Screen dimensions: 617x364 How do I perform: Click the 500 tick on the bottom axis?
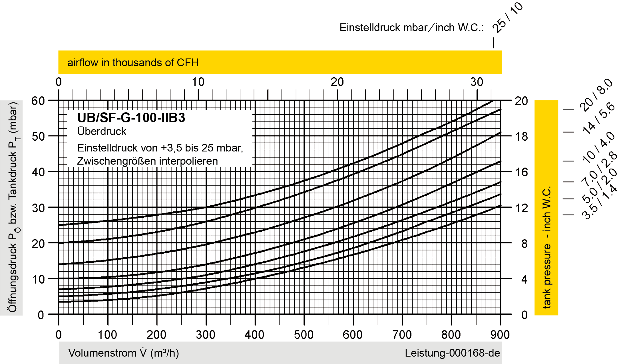click(x=304, y=335)
